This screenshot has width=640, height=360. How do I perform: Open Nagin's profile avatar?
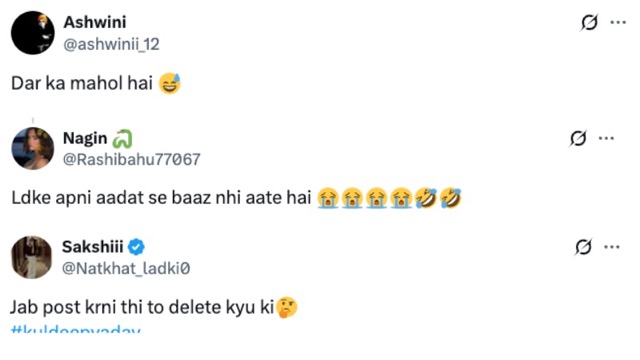point(33,148)
